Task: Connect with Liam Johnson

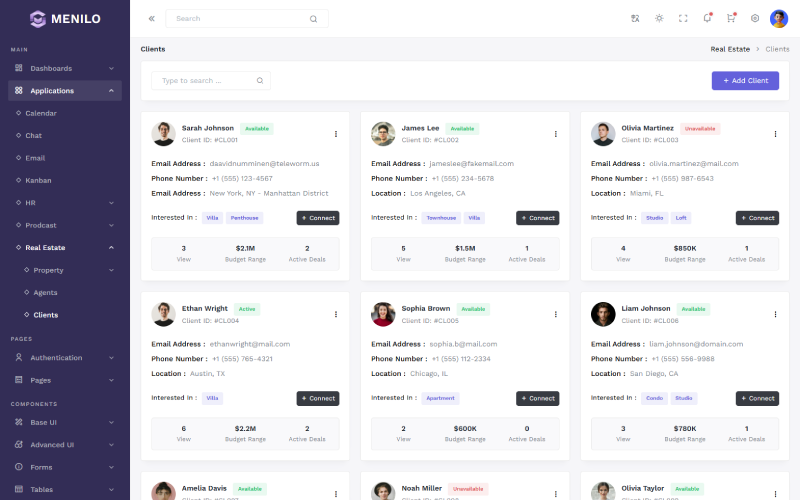Action: click(x=757, y=398)
